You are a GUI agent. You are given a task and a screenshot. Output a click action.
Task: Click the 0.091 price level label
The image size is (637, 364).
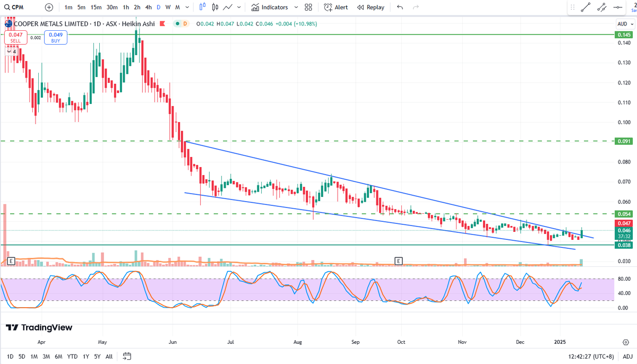click(623, 141)
